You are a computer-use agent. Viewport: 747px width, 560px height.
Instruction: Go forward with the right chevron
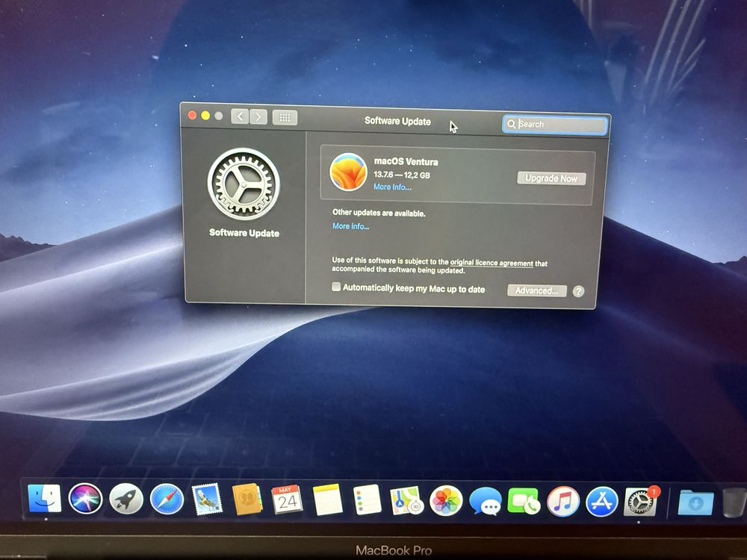click(x=258, y=116)
